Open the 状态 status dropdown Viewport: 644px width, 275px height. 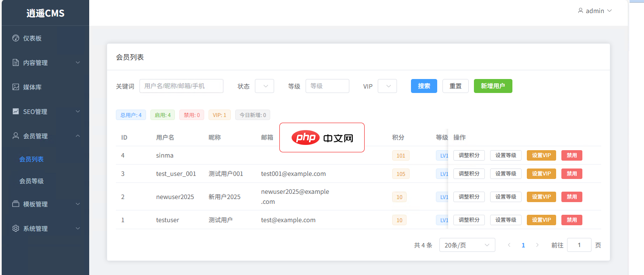pos(264,86)
